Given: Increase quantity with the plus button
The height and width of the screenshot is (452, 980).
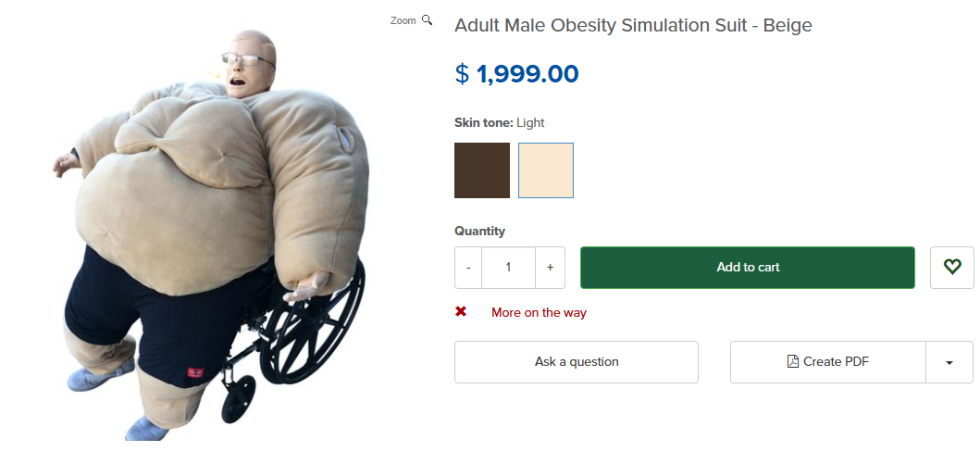Looking at the screenshot, I should [x=550, y=268].
